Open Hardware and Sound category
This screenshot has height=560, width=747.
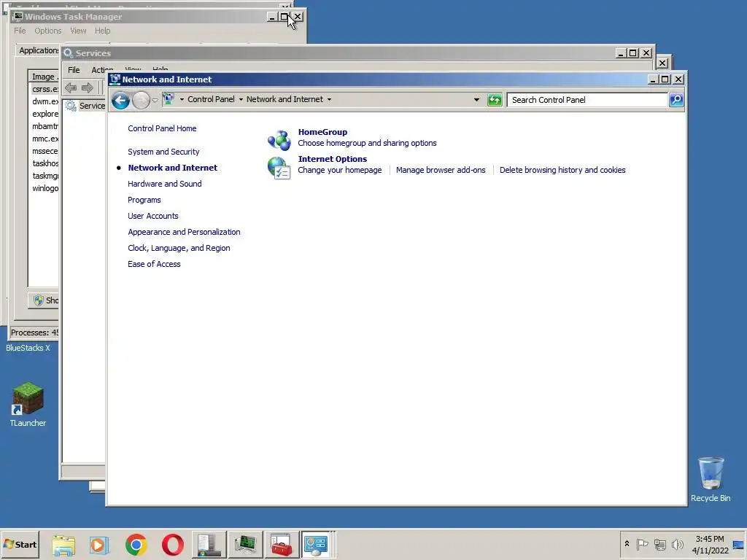[x=164, y=184]
